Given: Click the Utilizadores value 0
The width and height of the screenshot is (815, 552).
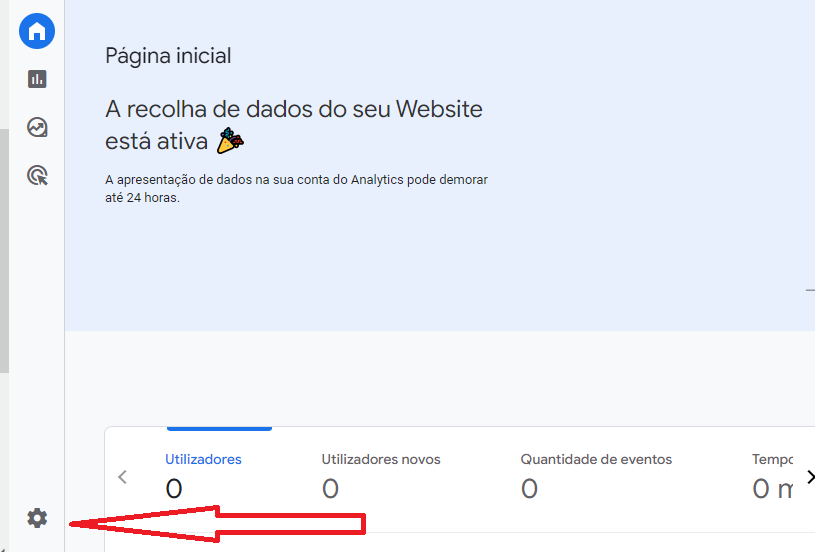Looking at the screenshot, I should 174,489.
